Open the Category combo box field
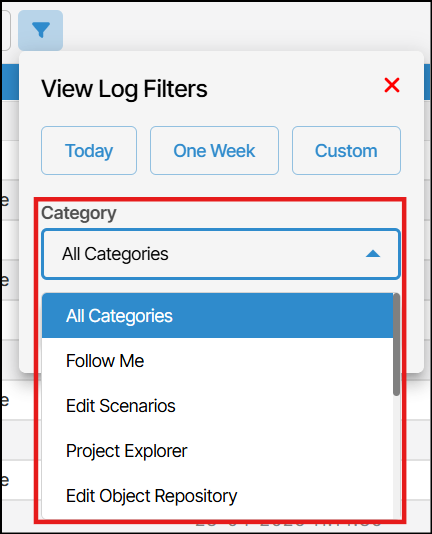Image resolution: width=432 pixels, height=534 pixels. click(x=221, y=254)
